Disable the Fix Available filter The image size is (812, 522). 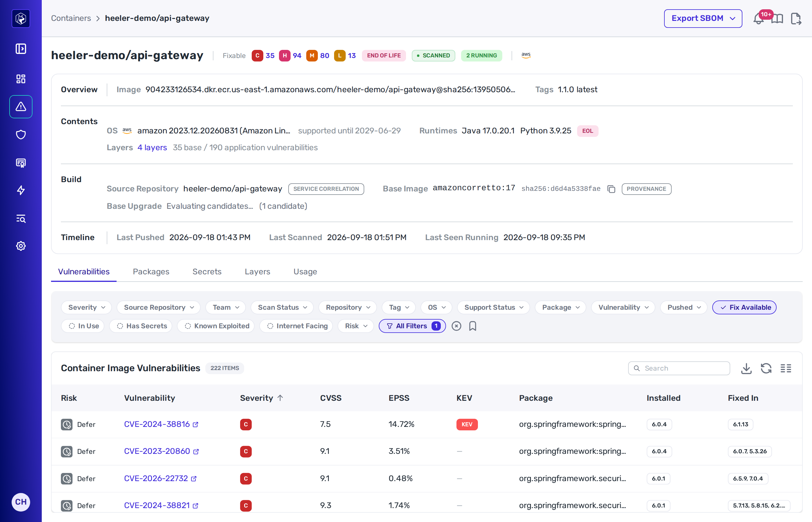pyautogui.click(x=744, y=307)
